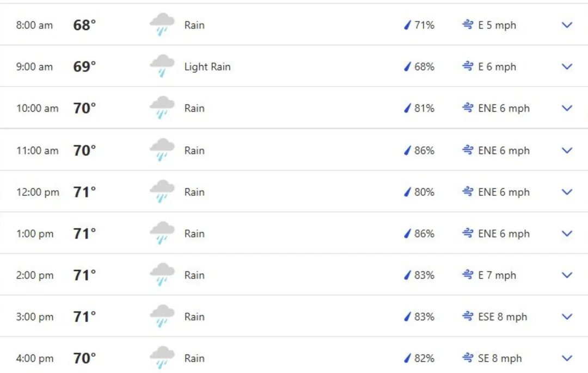Click the rain cloud icon for 8:00 am
This screenshot has width=588, height=373.
click(x=162, y=24)
